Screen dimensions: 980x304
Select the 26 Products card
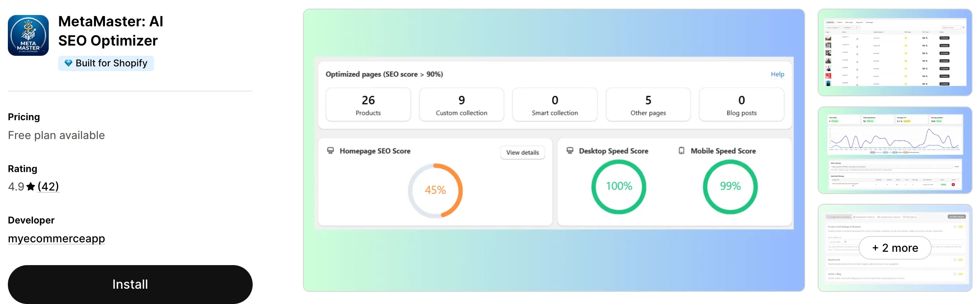(368, 105)
